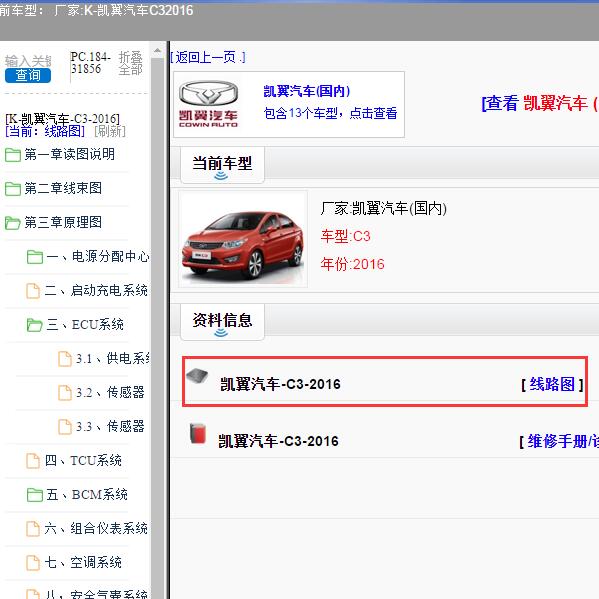Select 第一章读图说明 tree entry
This screenshot has width=599, height=599.
[70, 154]
